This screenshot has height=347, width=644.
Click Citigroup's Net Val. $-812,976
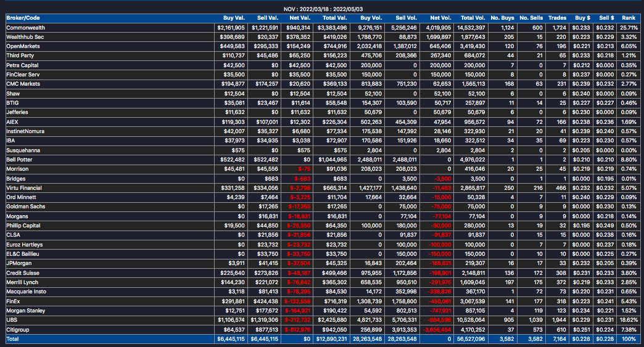point(297,329)
